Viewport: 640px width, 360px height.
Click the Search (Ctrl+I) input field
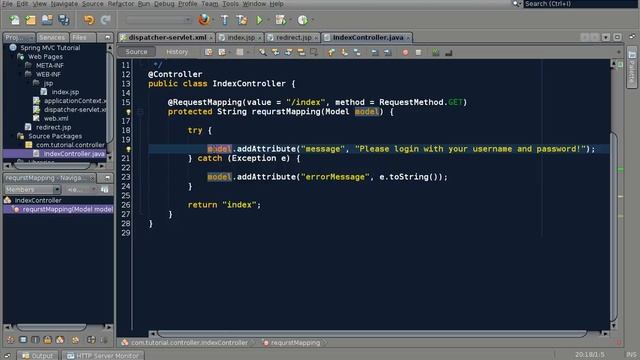coord(580,4)
